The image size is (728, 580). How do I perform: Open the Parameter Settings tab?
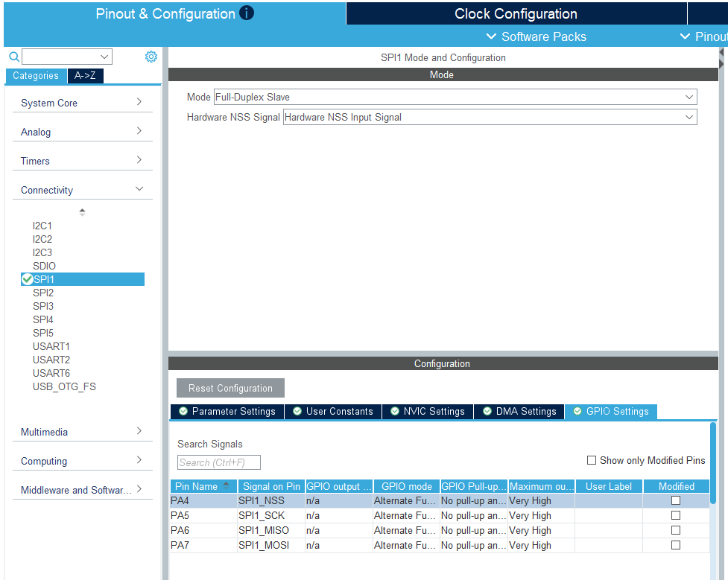(x=227, y=412)
